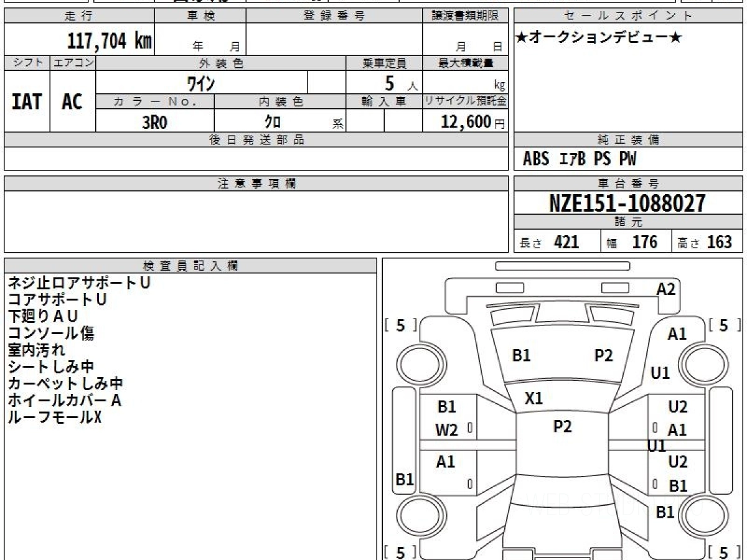The image size is (747, 560).
Task: Click the コンソール傷 note line
Action: 50,334
